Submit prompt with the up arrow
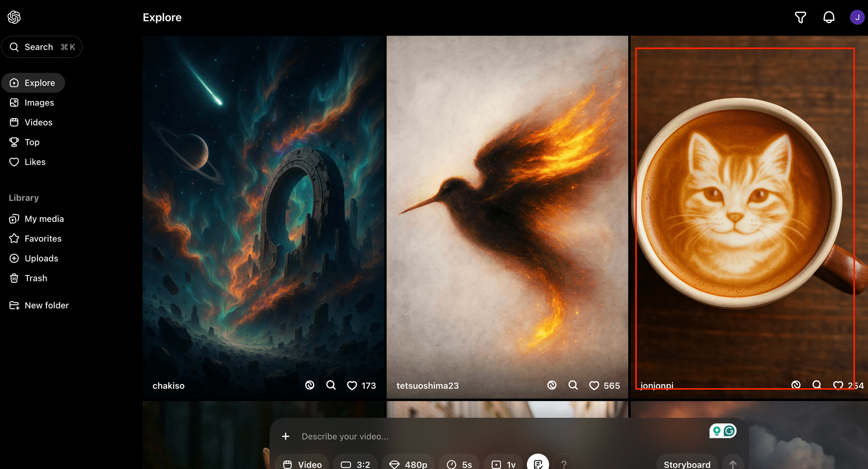This screenshot has height=469, width=868. pyautogui.click(x=733, y=464)
